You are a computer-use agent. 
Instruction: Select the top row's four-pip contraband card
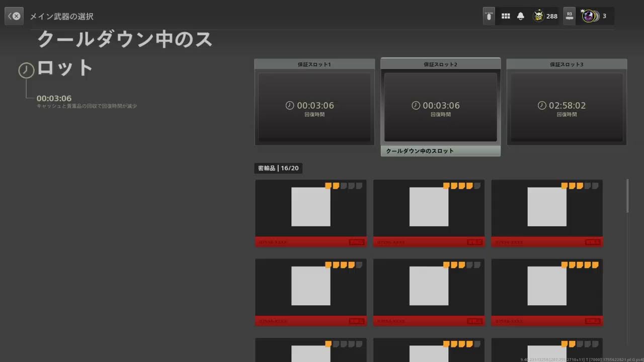(429, 214)
